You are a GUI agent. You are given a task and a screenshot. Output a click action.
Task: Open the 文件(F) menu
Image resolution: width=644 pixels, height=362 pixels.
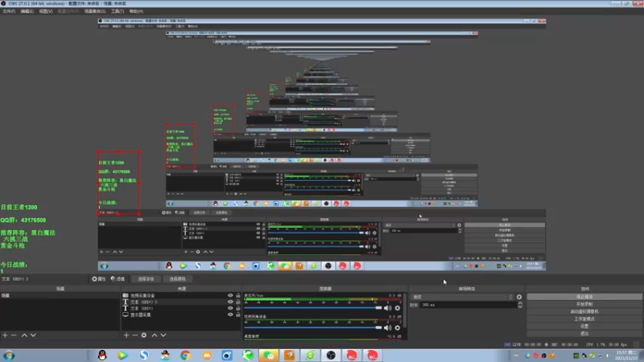[9, 11]
